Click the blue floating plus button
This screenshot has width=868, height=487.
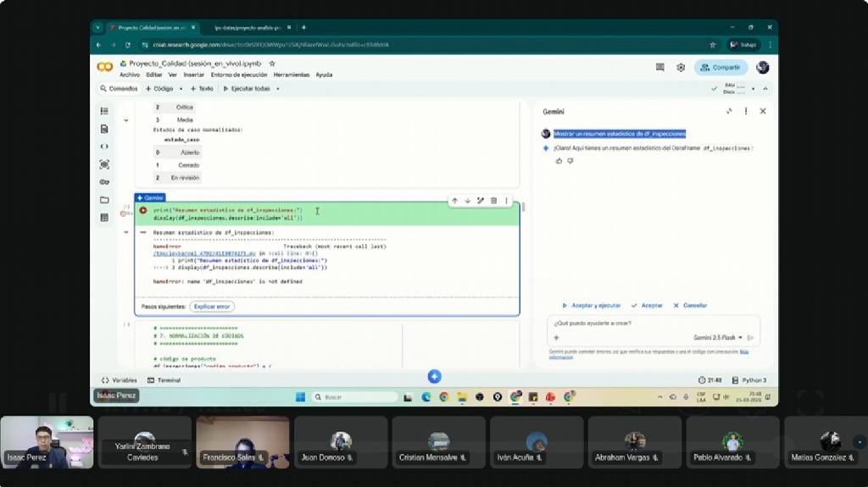tap(435, 376)
